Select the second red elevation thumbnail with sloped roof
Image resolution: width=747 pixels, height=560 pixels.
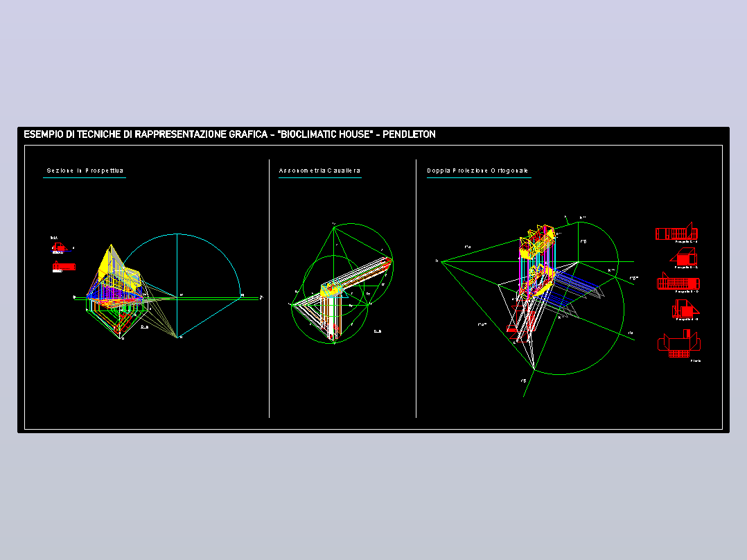point(685,257)
